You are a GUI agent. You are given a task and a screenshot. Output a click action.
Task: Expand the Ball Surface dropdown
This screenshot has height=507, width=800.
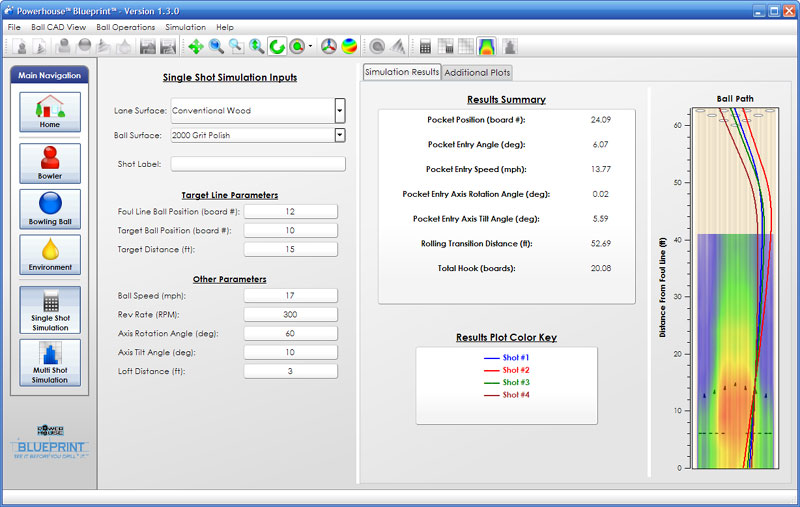coord(340,135)
